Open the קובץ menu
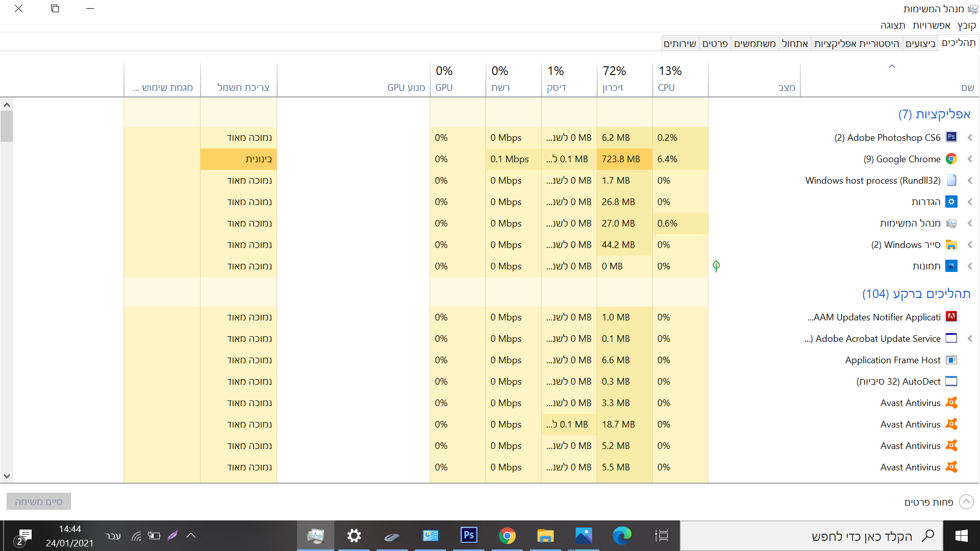 [x=966, y=25]
